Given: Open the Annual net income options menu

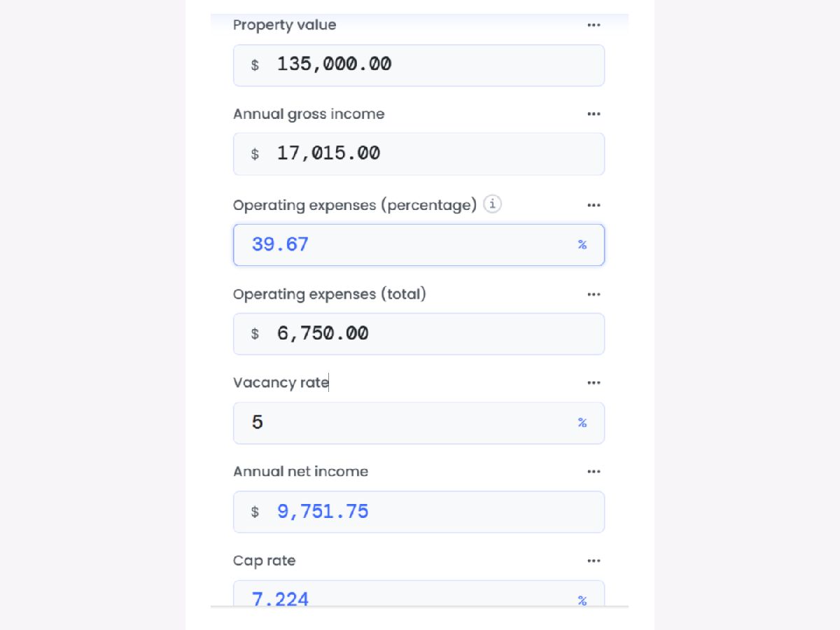Looking at the screenshot, I should [x=594, y=472].
